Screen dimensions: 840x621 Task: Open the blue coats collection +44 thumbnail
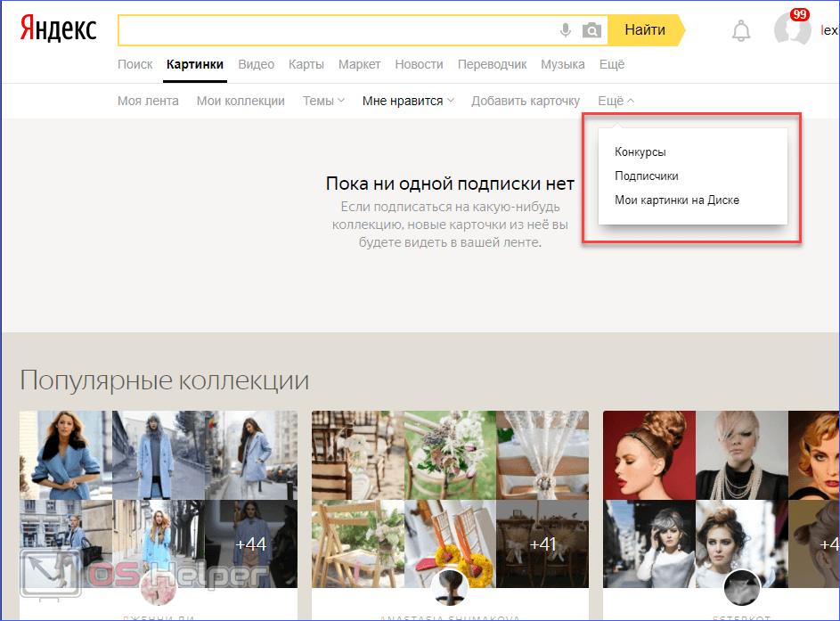pyautogui.click(x=251, y=543)
